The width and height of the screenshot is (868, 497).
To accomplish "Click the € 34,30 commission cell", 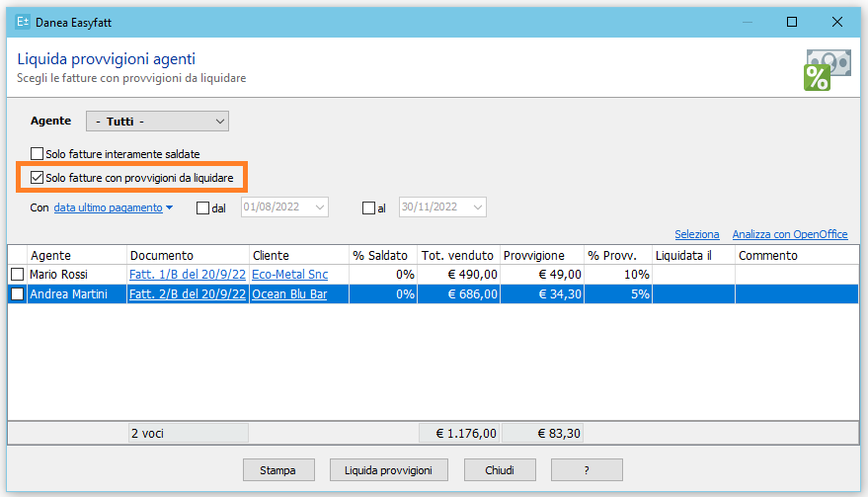I will (x=542, y=294).
